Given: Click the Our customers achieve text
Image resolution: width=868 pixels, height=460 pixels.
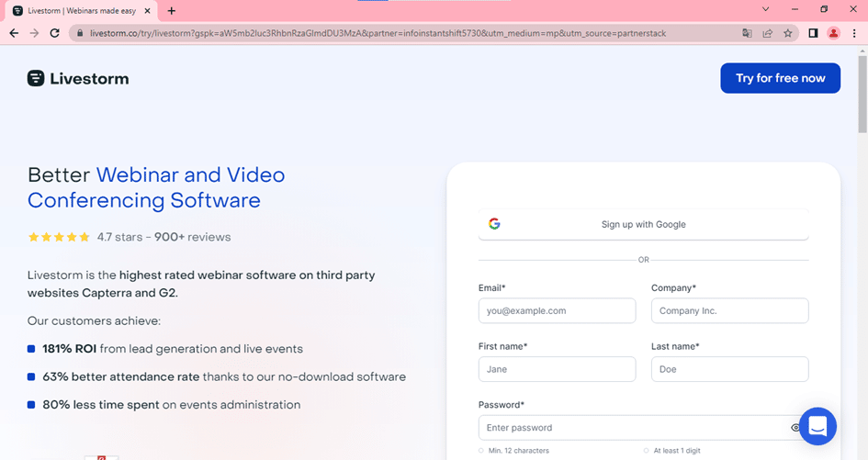Looking at the screenshot, I should pos(94,321).
